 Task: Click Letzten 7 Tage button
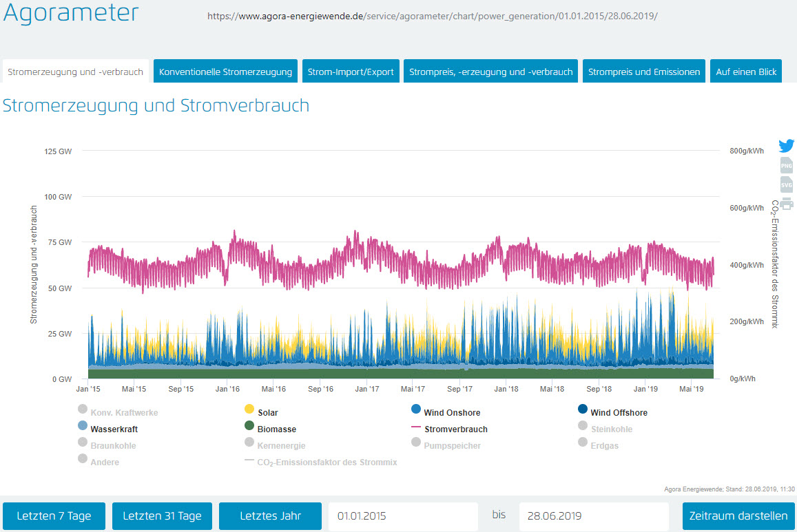pos(54,516)
